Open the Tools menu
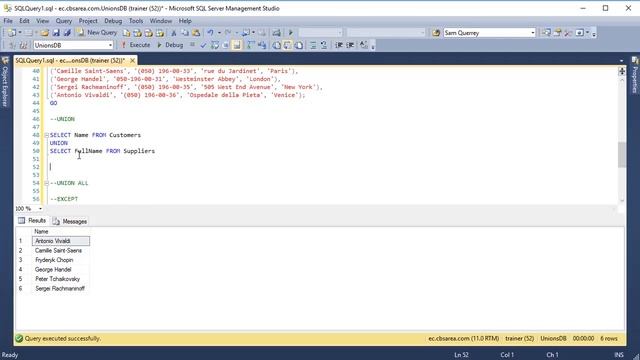The height and width of the screenshot is (360, 640). (x=136, y=21)
